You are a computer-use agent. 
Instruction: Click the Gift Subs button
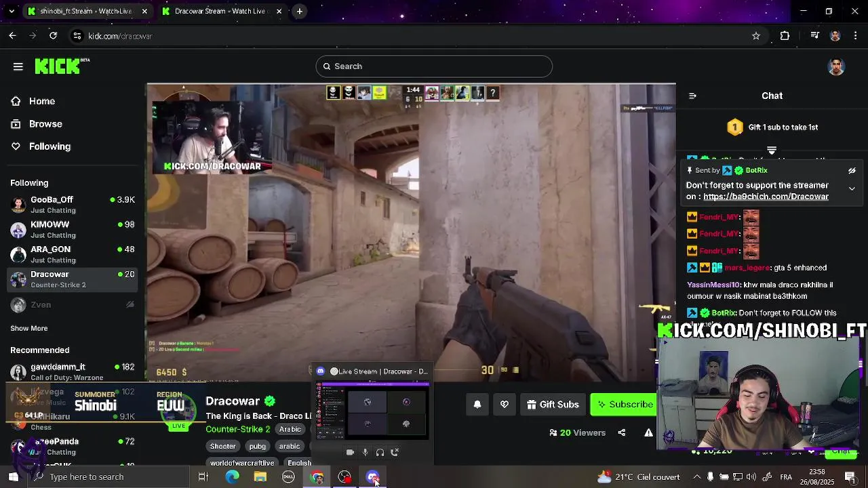click(552, 405)
